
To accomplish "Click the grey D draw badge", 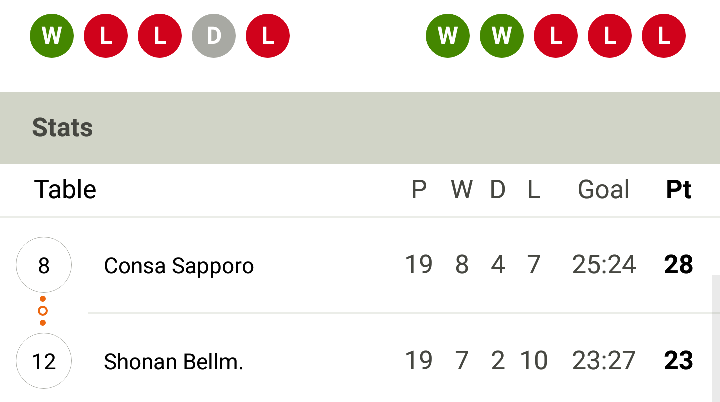I will tap(214, 36).
